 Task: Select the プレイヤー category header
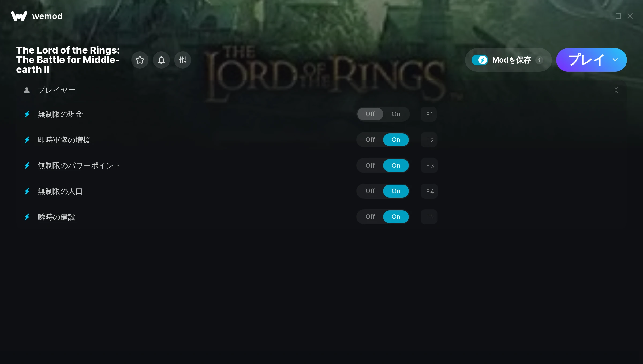click(322, 90)
